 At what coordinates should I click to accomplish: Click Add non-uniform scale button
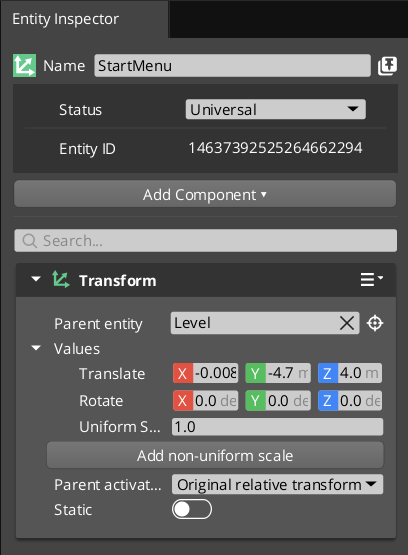point(215,455)
